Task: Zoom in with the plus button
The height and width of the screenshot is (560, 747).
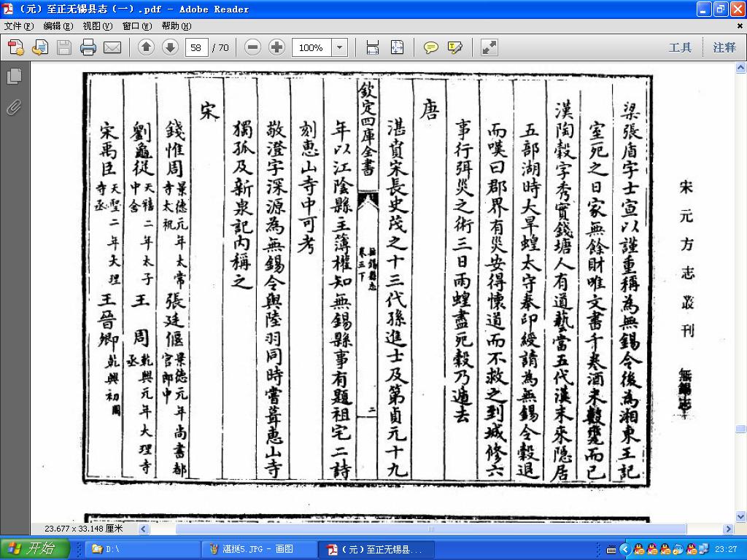Action: tap(276, 47)
